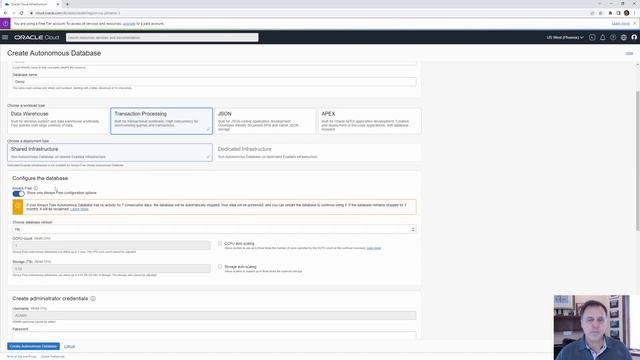Image resolution: width=640 pixels, height=360 pixels.
Task: Open a new browser tab with plus
Action: tap(67, 4)
